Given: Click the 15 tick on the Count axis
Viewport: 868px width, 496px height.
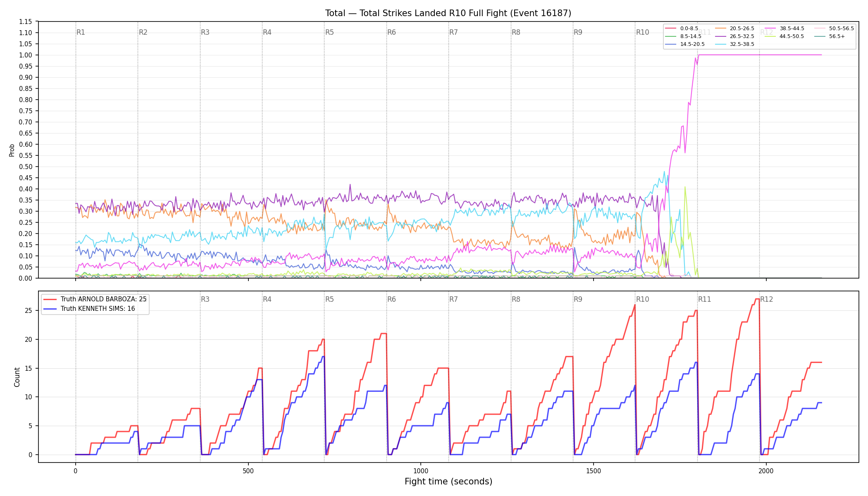Looking at the screenshot, I should (x=29, y=368).
